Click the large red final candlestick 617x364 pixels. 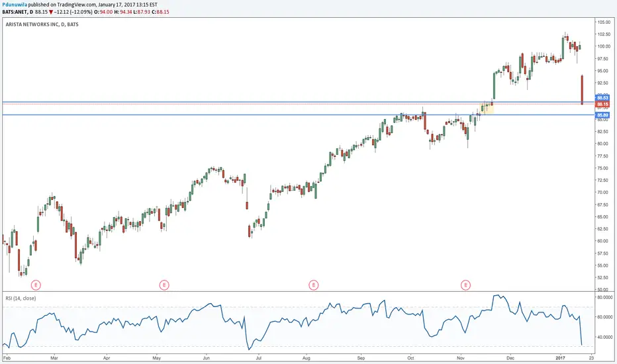pyautogui.click(x=582, y=90)
